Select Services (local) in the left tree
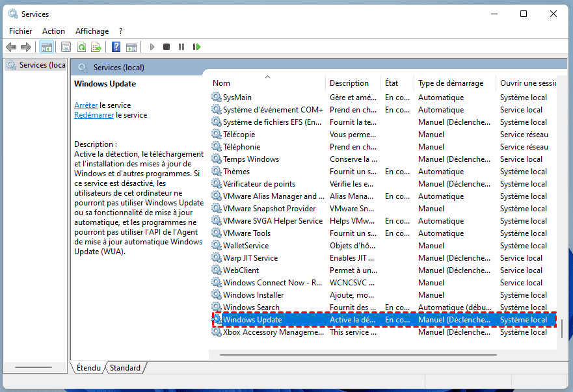This screenshot has width=573, height=392. (42, 65)
